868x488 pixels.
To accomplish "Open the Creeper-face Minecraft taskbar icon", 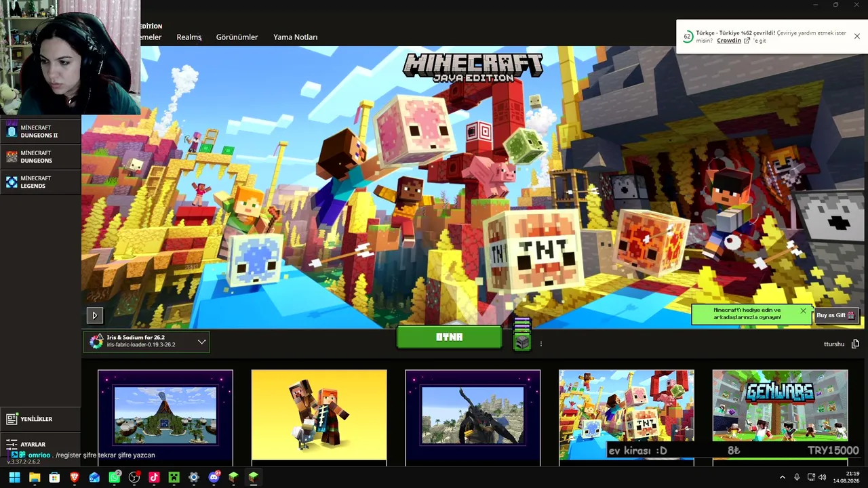I will 174,477.
